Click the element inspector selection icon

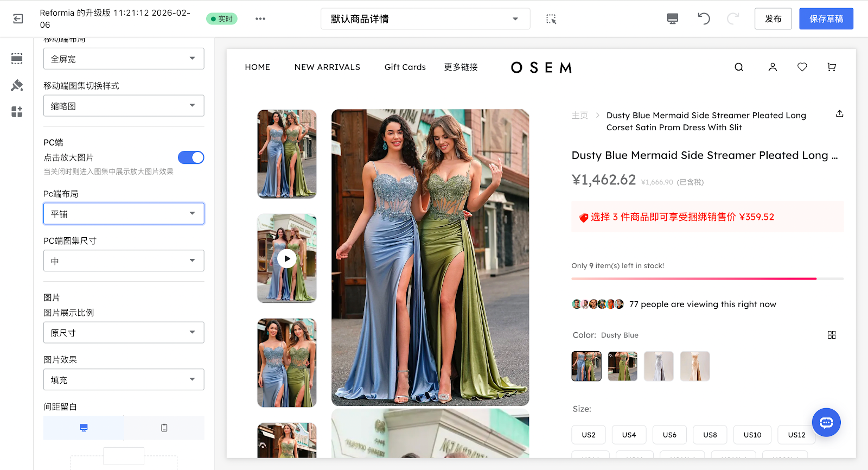(551, 19)
